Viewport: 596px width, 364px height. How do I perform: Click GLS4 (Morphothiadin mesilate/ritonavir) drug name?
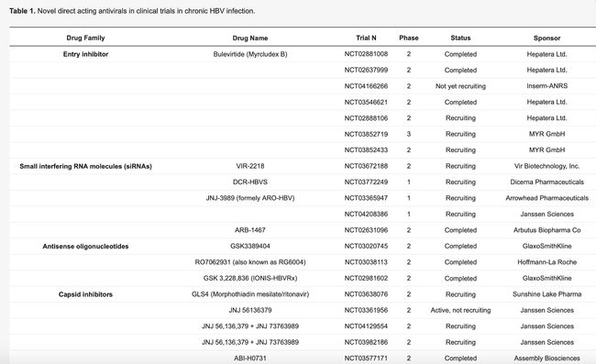[x=250, y=294]
